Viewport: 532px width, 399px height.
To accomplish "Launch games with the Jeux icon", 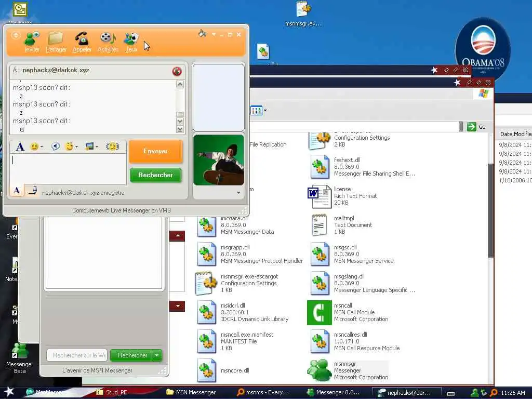I will [131, 42].
